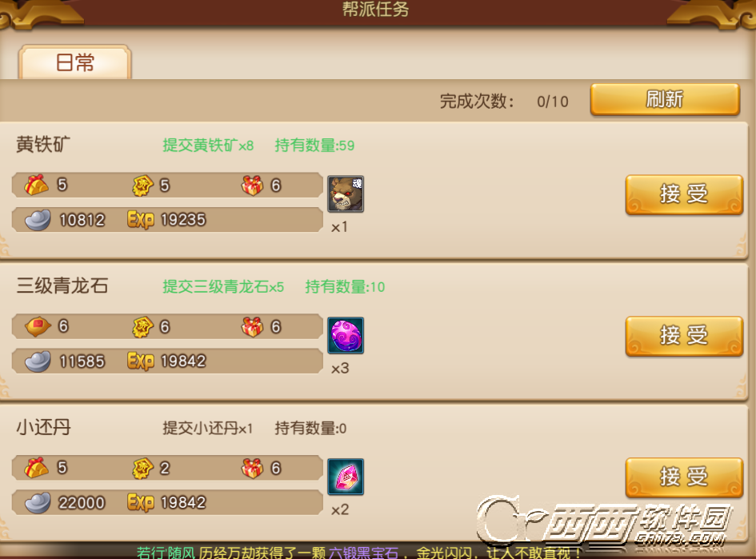Click the silver ingot icon beside 10812
The width and height of the screenshot is (756, 559).
[38, 220]
